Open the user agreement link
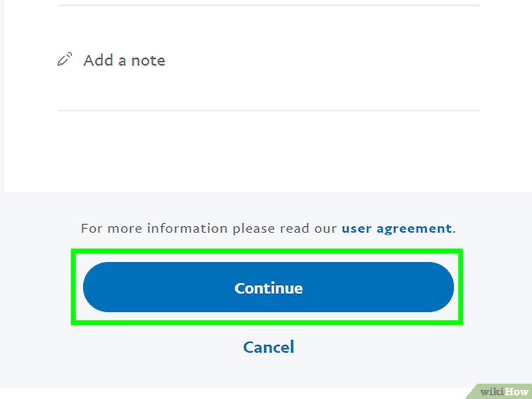Screen dimensions: 532x399 coord(396,228)
